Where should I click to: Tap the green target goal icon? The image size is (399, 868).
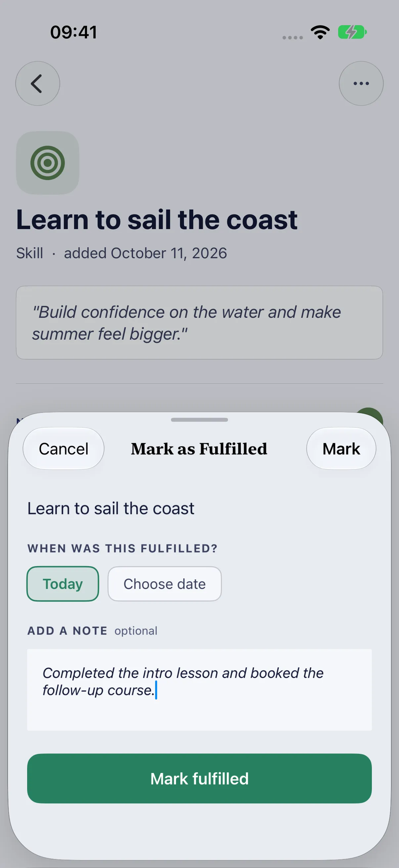pyautogui.click(x=47, y=163)
